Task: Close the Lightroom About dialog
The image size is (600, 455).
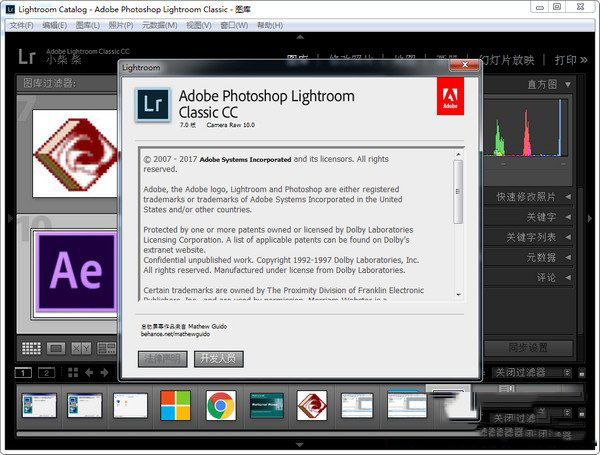Action: (x=465, y=65)
